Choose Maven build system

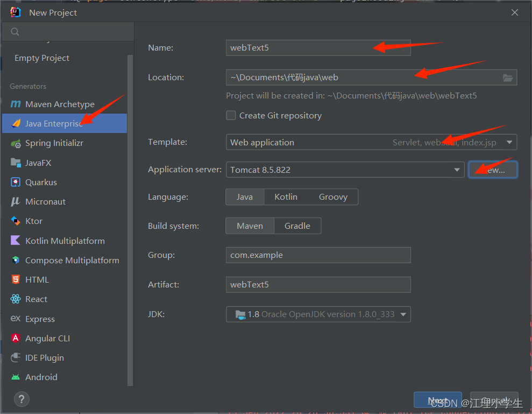pyautogui.click(x=250, y=226)
